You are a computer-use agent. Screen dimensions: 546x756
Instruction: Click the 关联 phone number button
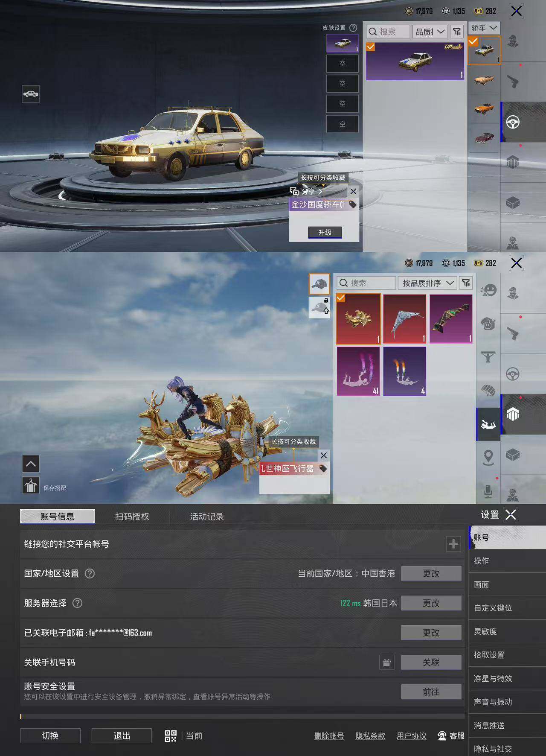click(x=431, y=662)
